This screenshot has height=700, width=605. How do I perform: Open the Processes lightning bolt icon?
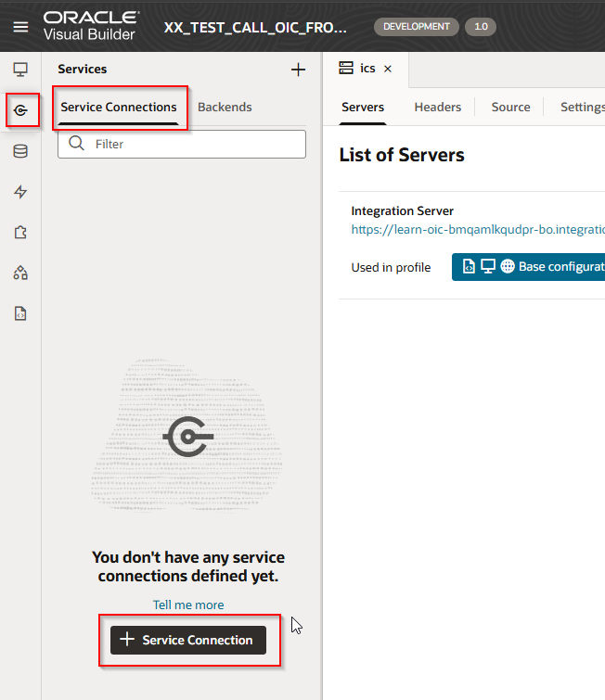pyautogui.click(x=20, y=192)
